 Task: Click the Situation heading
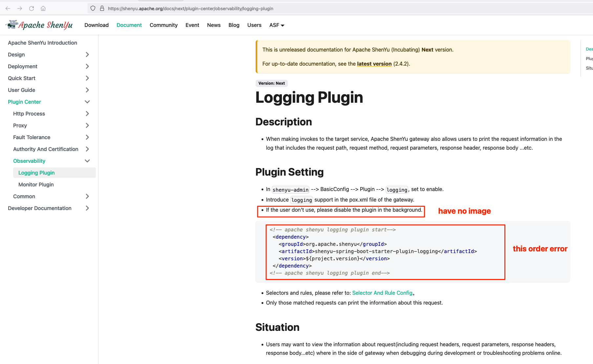[277, 327]
